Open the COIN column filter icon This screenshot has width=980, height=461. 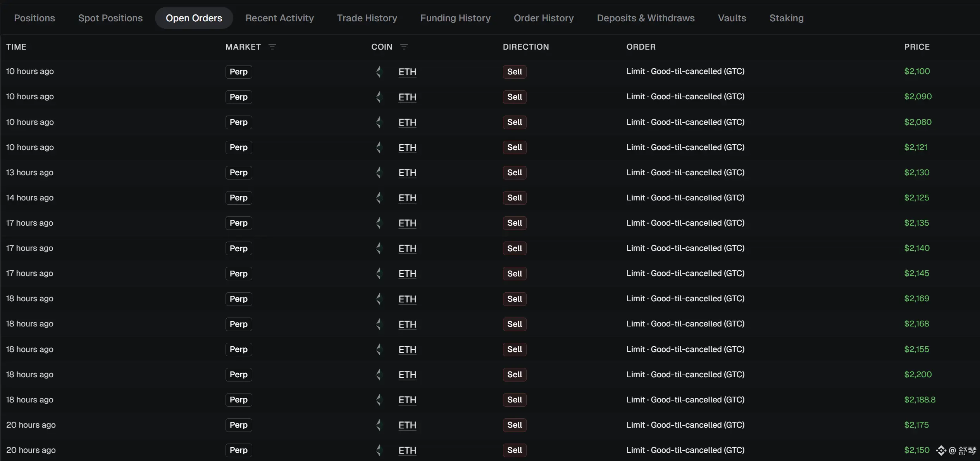pos(404,47)
